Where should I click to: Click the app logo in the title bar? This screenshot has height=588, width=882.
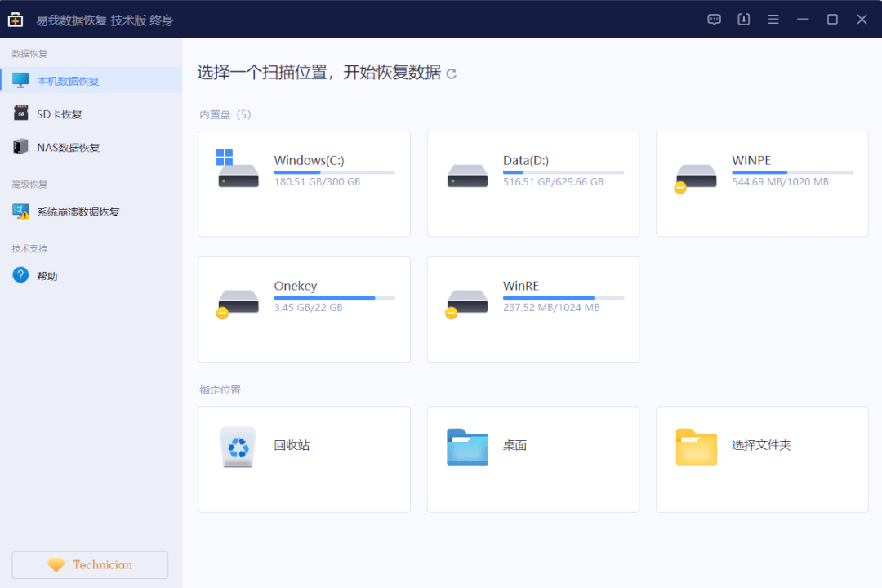click(x=16, y=18)
